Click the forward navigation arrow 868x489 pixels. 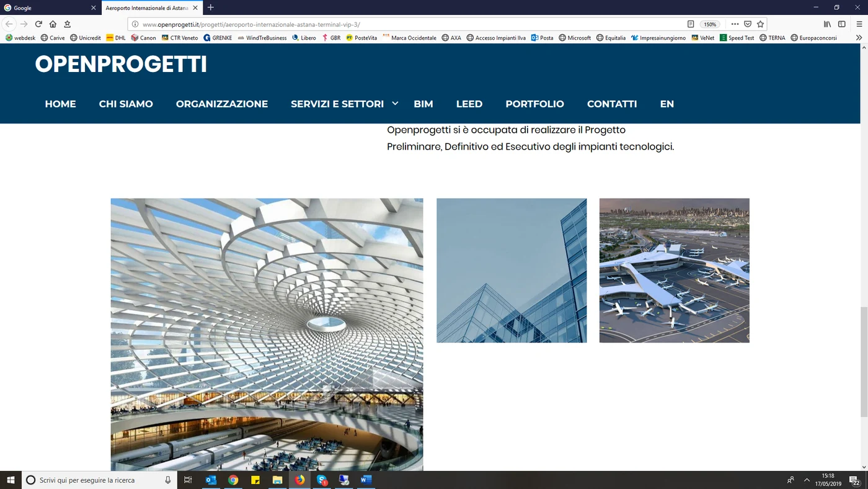coord(24,24)
